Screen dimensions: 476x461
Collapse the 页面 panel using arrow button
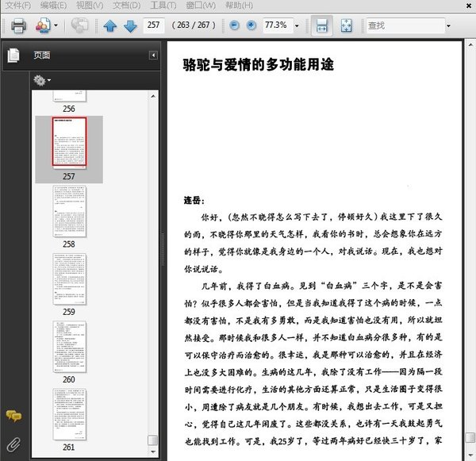(x=153, y=56)
